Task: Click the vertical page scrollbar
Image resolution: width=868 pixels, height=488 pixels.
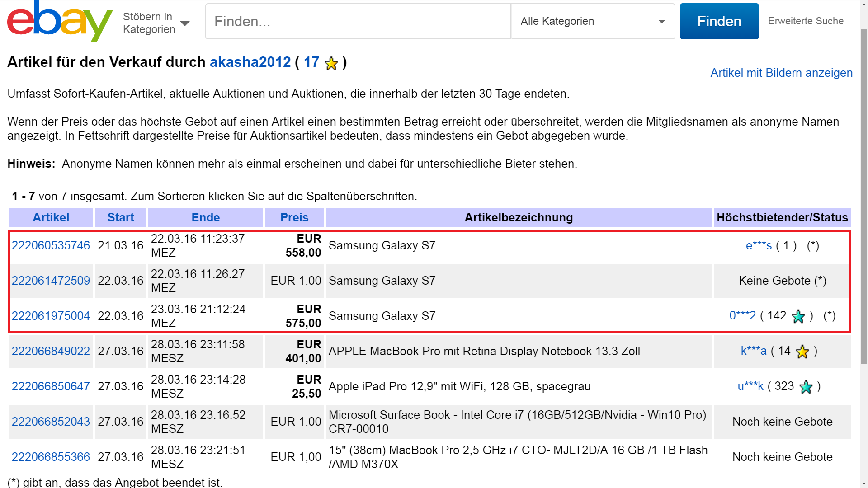Action: coord(864,197)
